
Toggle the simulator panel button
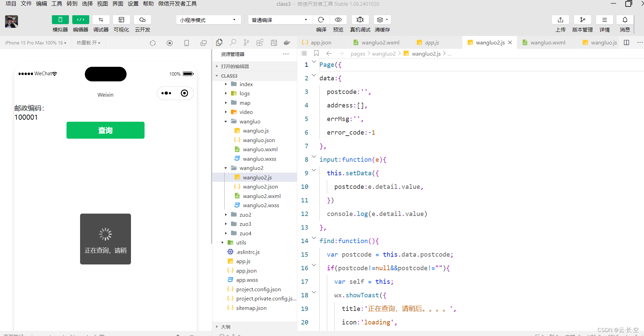point(60,20)
